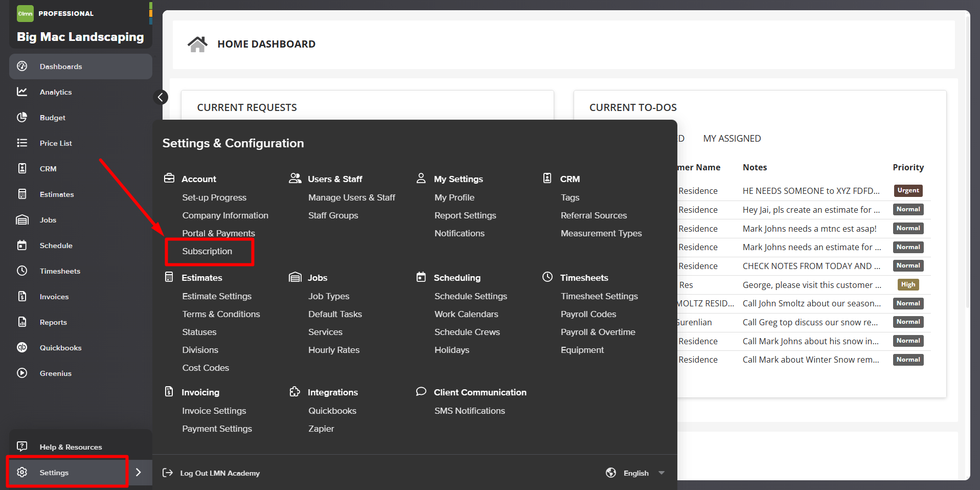Expand the Settings submenu arrow
This screenshot has width=980, height=490.
[138, 472]
